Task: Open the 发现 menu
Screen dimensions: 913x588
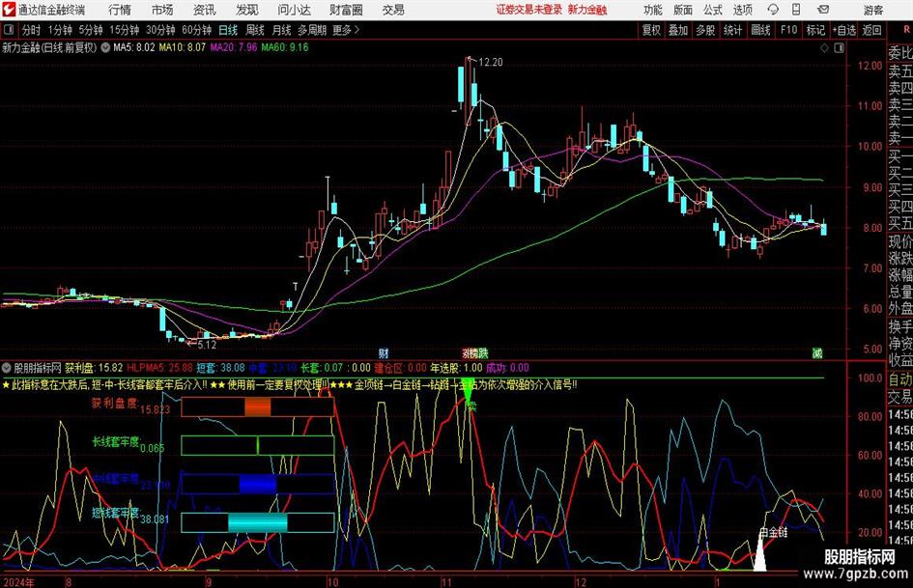Action: click(x=247, y=10)
